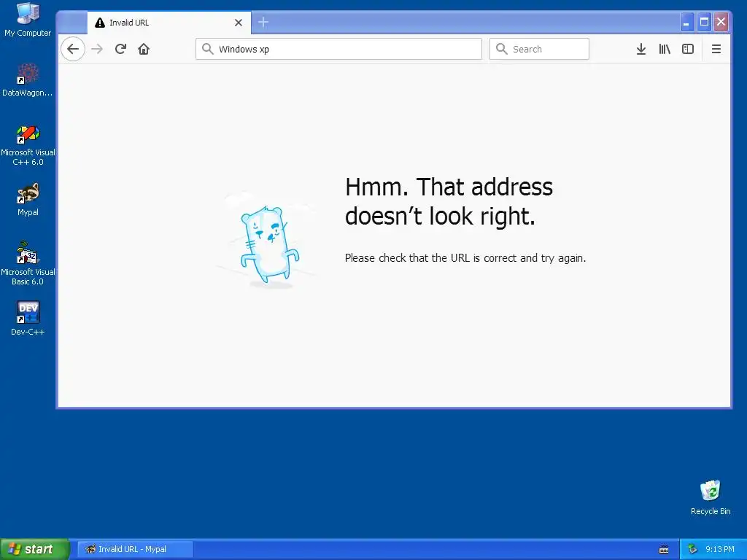This screenshot has height=560, width=747.
Task: Minimize the Mypal browser window
Action: (687, 22)
